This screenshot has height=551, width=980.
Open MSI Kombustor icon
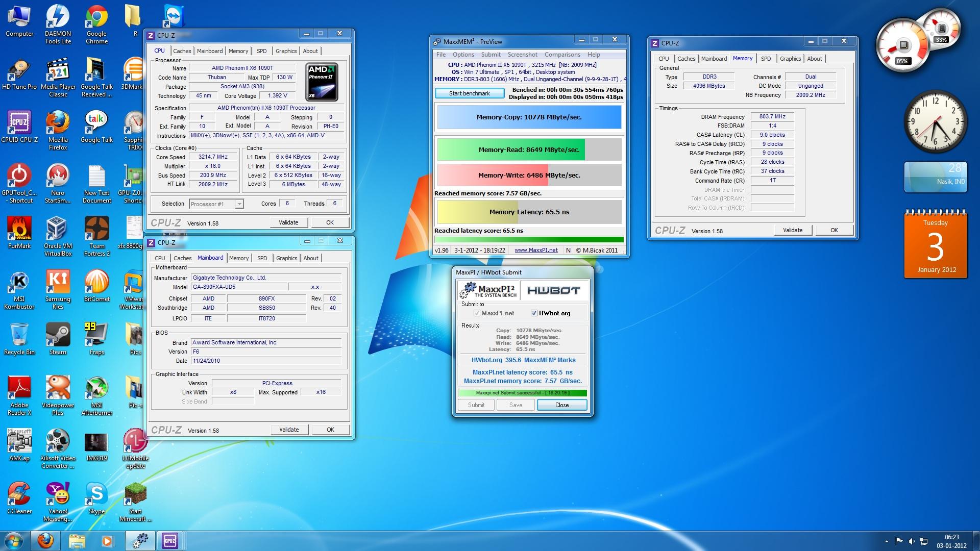19,290
